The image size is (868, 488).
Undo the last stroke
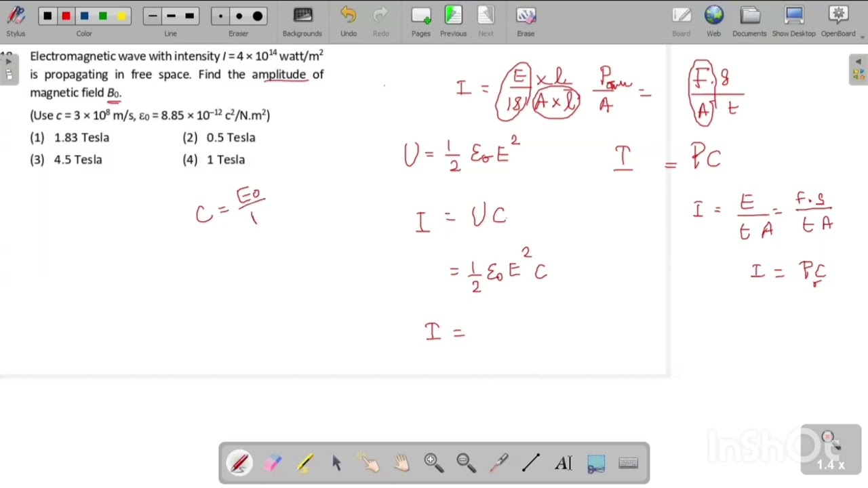click(x=349, y=21)
